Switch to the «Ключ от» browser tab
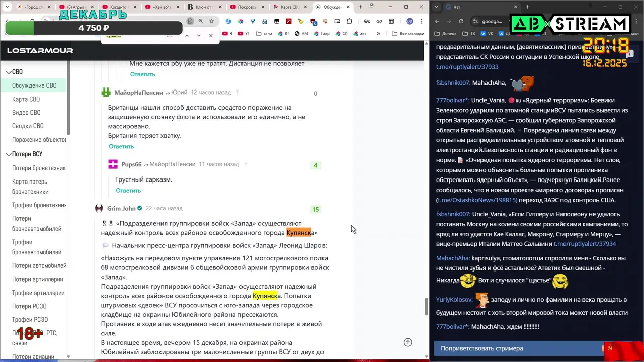Viewport: 644px width, 362px height. (205, 7)
